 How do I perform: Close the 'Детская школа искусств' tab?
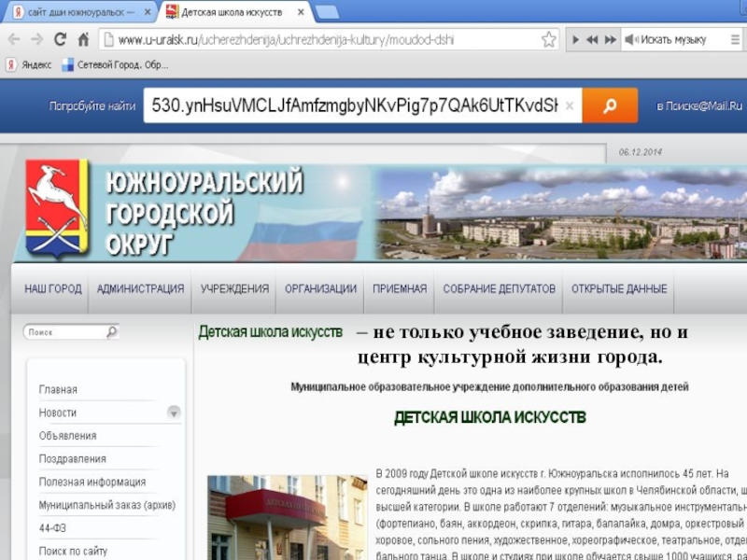pyautogui.click(x=301, y=12)
